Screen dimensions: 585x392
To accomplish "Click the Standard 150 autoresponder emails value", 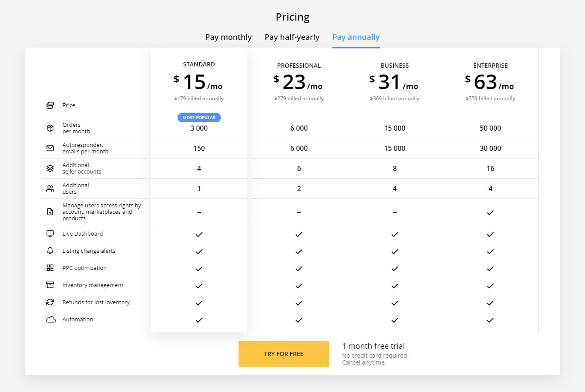I will (x=199, y=148).
